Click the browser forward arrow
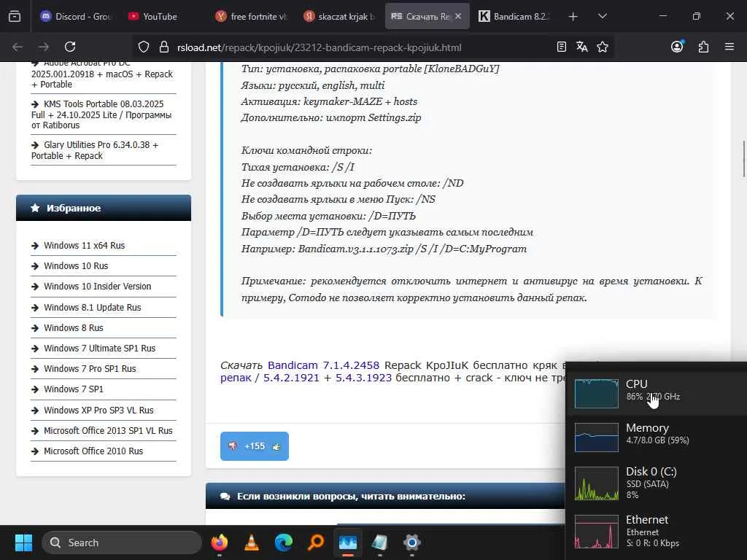747x560 pixels. [x=44, y=47]
